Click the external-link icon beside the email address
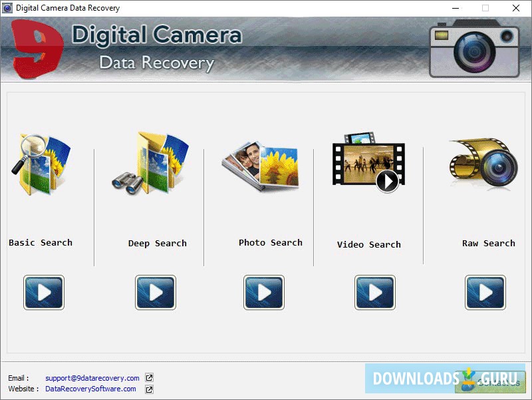 pos(149,377)
